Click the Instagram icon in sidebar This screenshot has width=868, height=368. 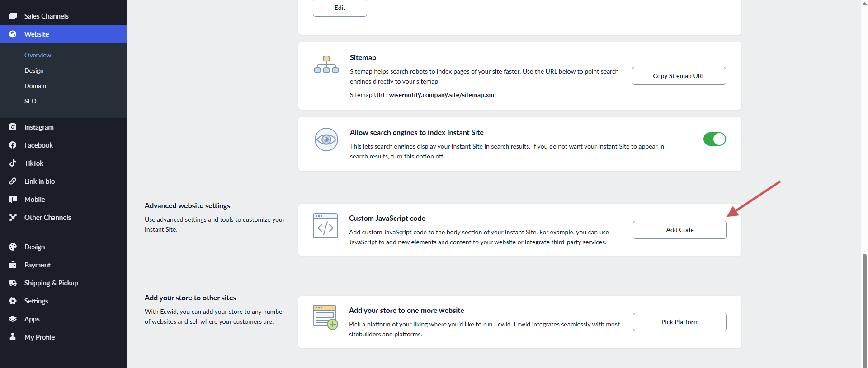[13, 127]
